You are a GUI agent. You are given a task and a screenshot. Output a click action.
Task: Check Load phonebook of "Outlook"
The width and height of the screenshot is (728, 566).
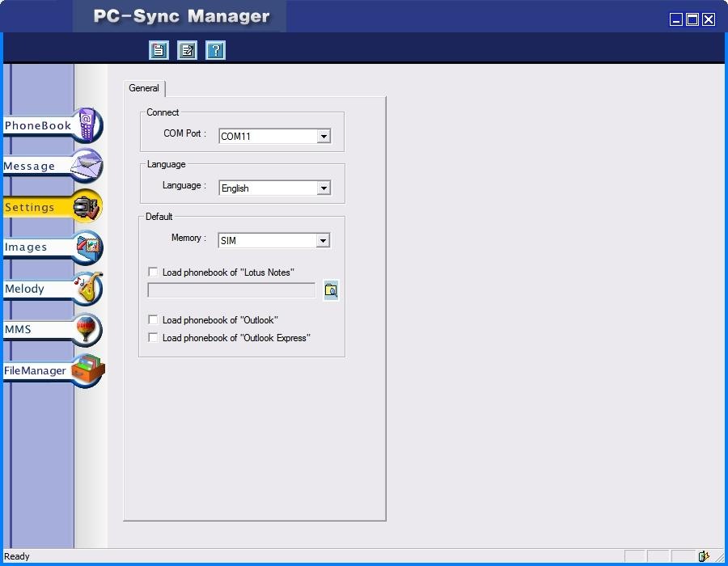(153, 319)
